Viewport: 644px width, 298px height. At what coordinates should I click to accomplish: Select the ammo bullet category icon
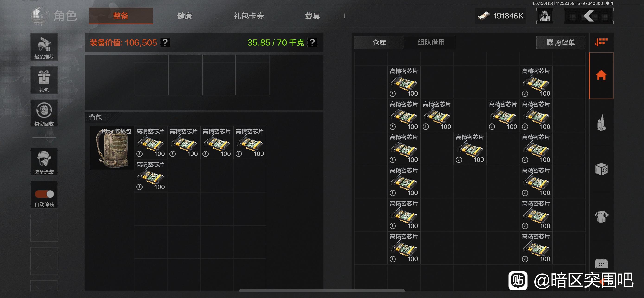(602, 123)
